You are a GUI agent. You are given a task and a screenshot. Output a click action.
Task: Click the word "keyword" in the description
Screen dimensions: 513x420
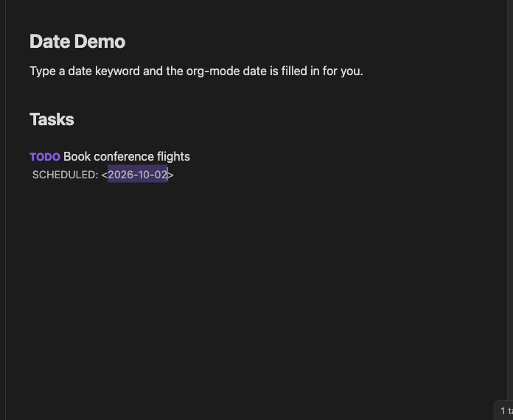(117, 71)
